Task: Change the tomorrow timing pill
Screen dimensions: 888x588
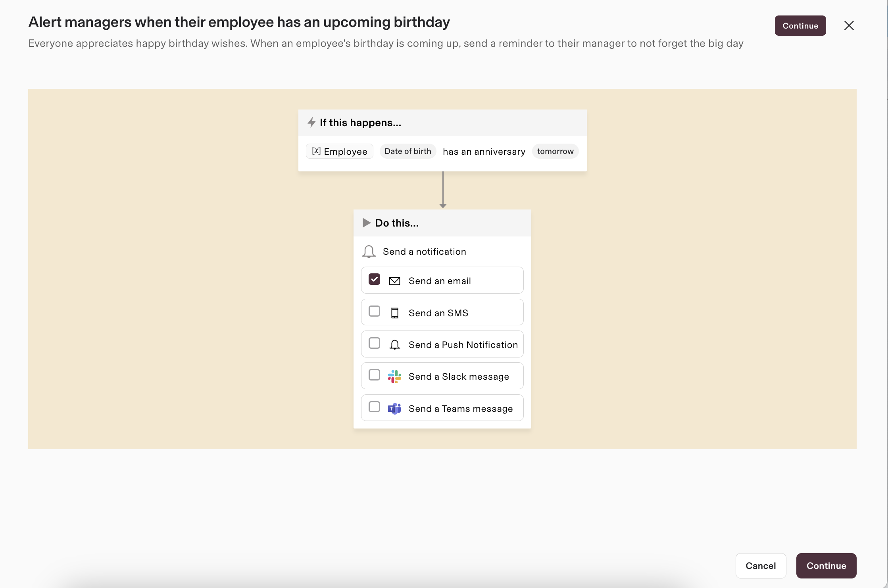Action: tap(555, 151)
